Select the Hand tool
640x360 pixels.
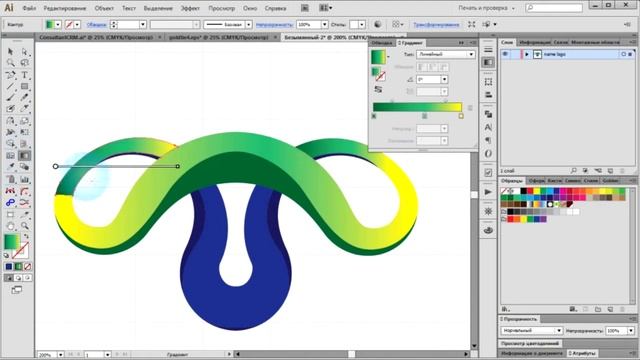11,226
